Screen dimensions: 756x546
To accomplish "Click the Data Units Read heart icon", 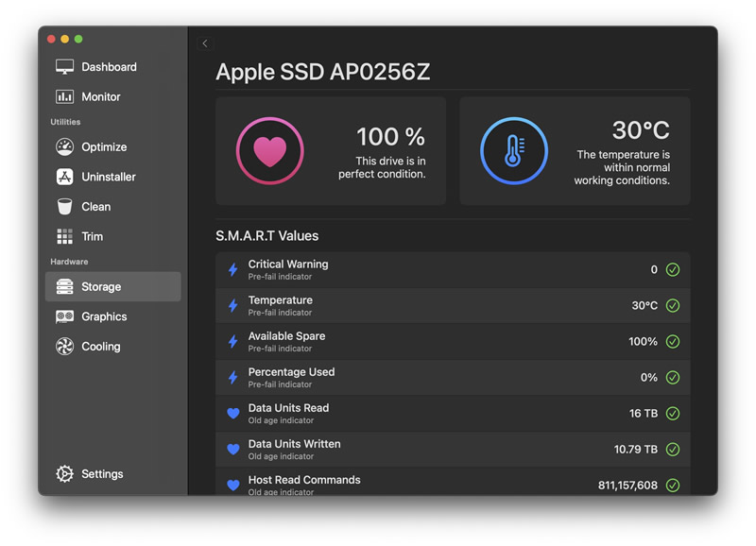I will pyautogui.click(x=233, y=414).
